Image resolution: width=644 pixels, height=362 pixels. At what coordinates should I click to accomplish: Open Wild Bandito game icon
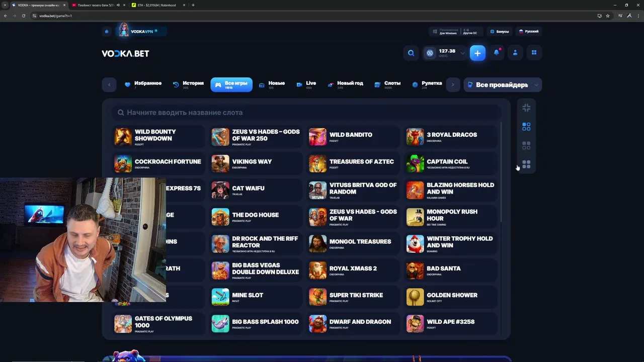317,136
